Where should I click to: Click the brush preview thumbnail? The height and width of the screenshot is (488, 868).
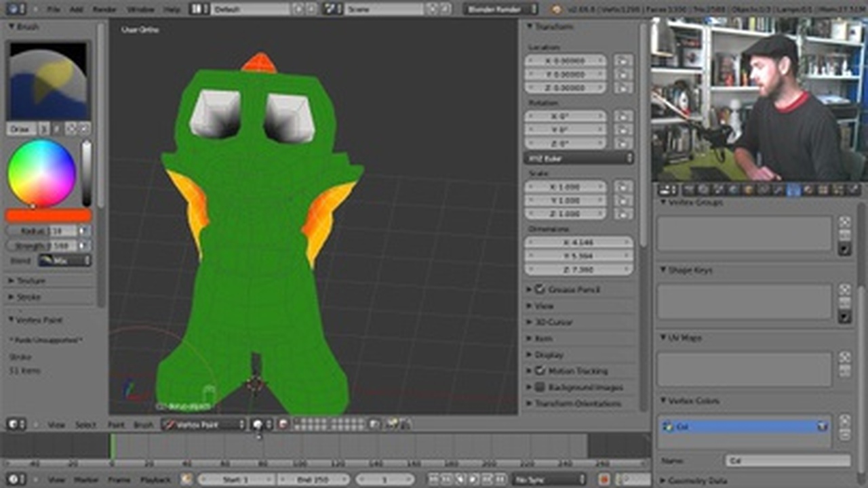pos(47,80)
